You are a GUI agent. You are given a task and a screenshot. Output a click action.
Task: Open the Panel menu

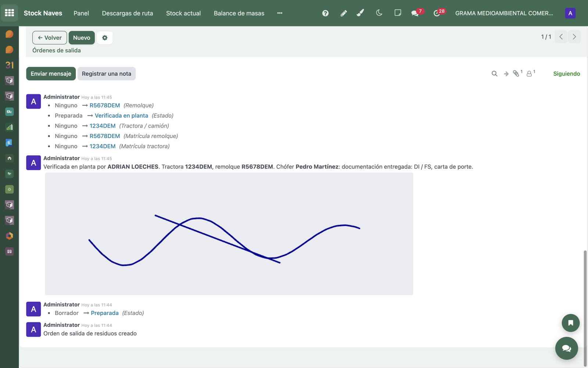pyautogui.click(x=81, y=13)
